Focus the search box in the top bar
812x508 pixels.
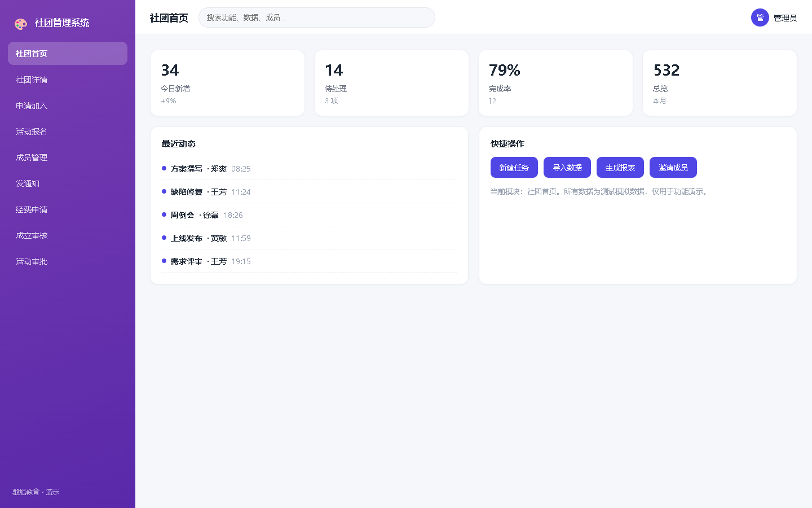(316, 17)
